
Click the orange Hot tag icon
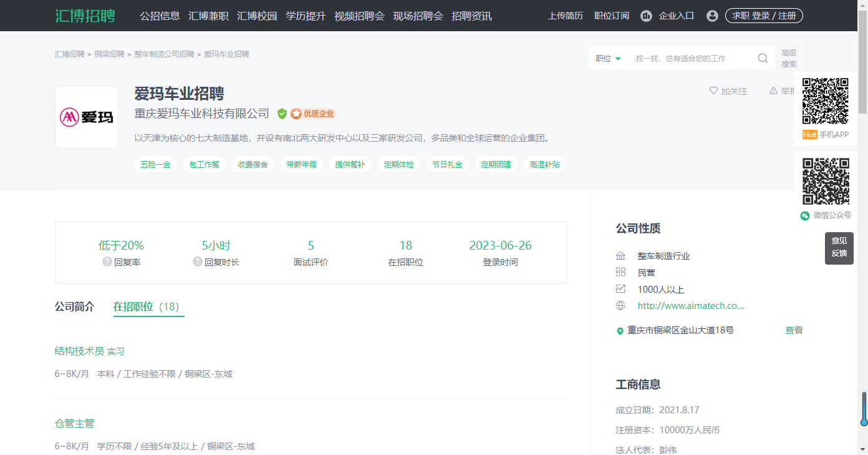point(809,135)
